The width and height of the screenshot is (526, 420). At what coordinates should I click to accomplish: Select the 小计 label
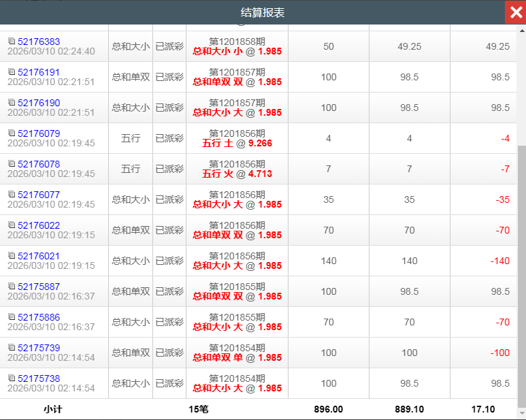pos(53,409)
